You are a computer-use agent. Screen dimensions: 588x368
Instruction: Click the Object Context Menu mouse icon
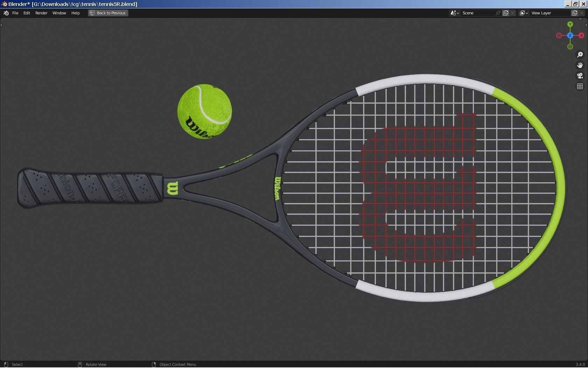(x=154, y=364)
